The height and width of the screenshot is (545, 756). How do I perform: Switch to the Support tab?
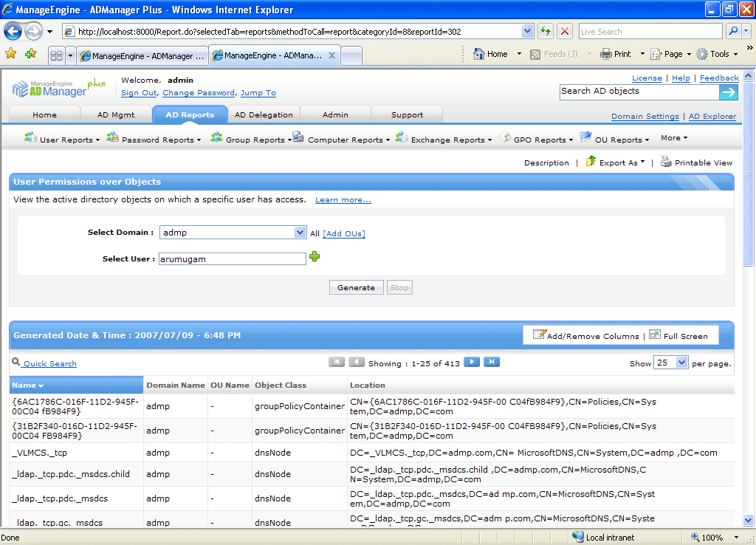click(407, 114)
